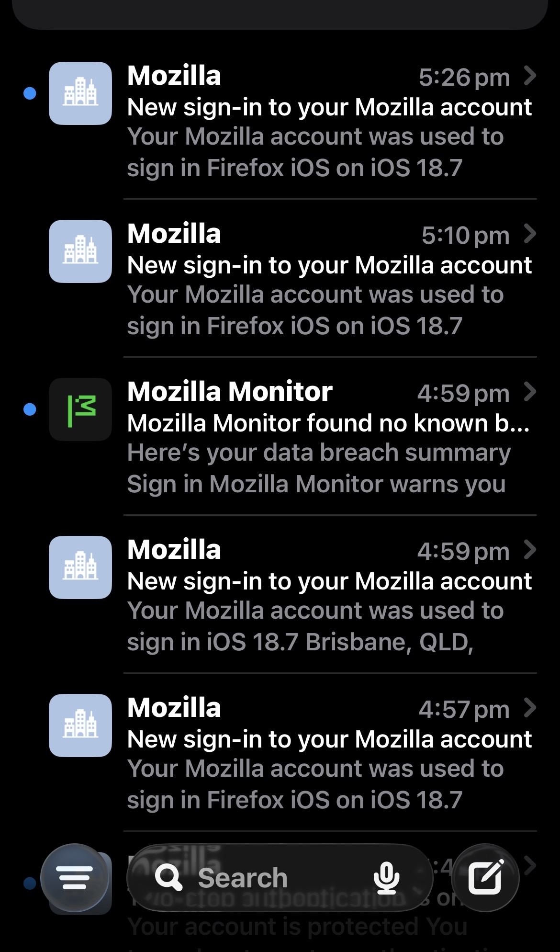Tap the microphone dictation icon in search
The height and width of the screenshot is (952, 560).
pyautogui.click(x=386, y=878)
